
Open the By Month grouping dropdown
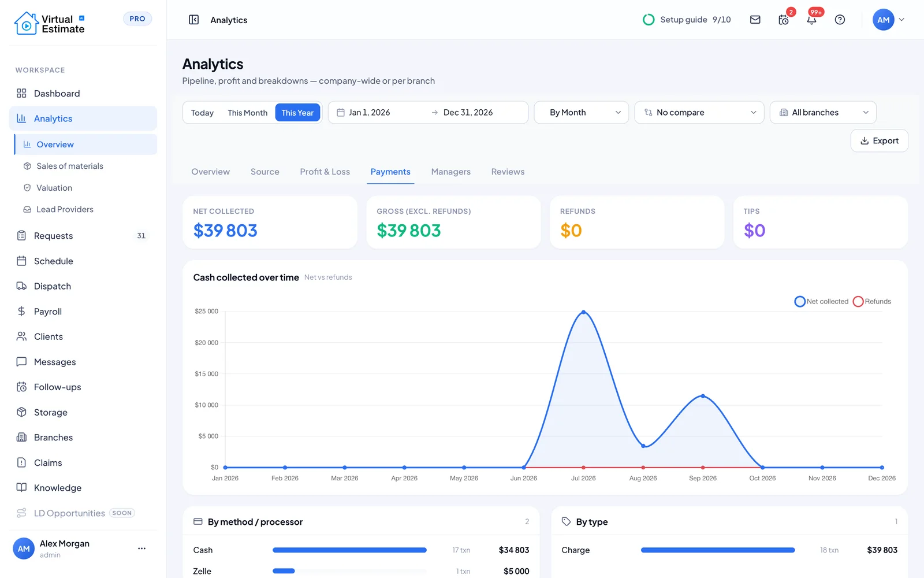click(581, 112)
